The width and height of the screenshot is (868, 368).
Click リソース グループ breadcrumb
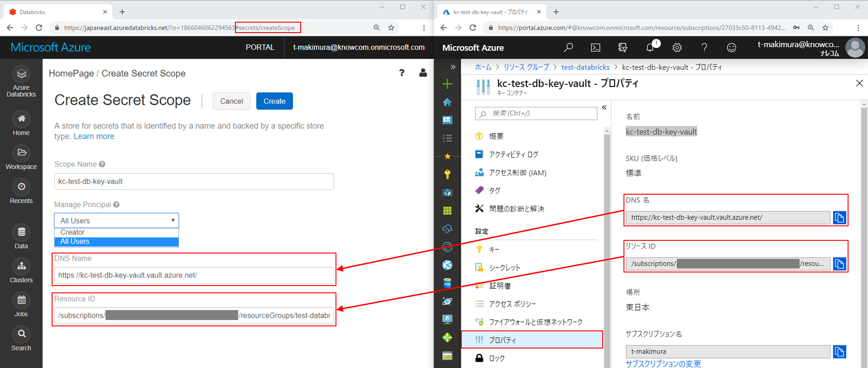click(x=526, y=67)
